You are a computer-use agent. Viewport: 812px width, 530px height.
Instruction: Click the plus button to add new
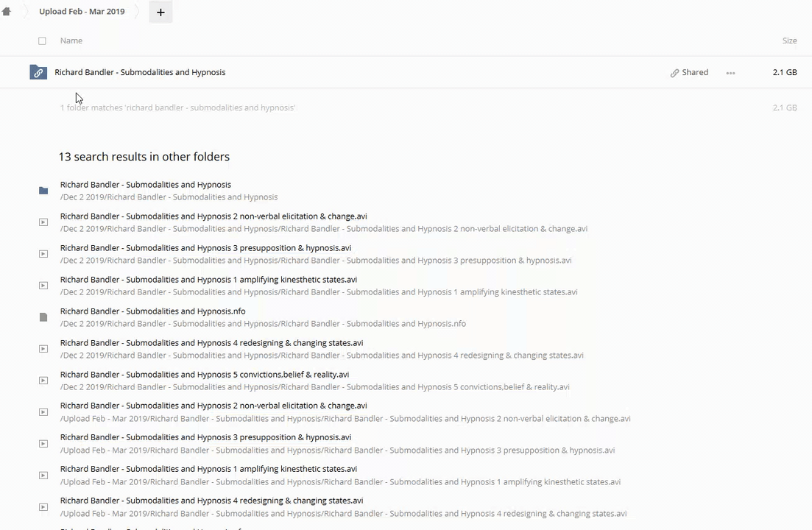(160, 12)
